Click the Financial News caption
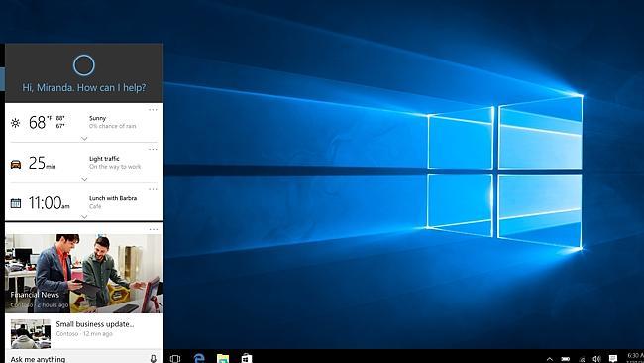This screenshot has height=363, width=644. (x=35, y=295)
